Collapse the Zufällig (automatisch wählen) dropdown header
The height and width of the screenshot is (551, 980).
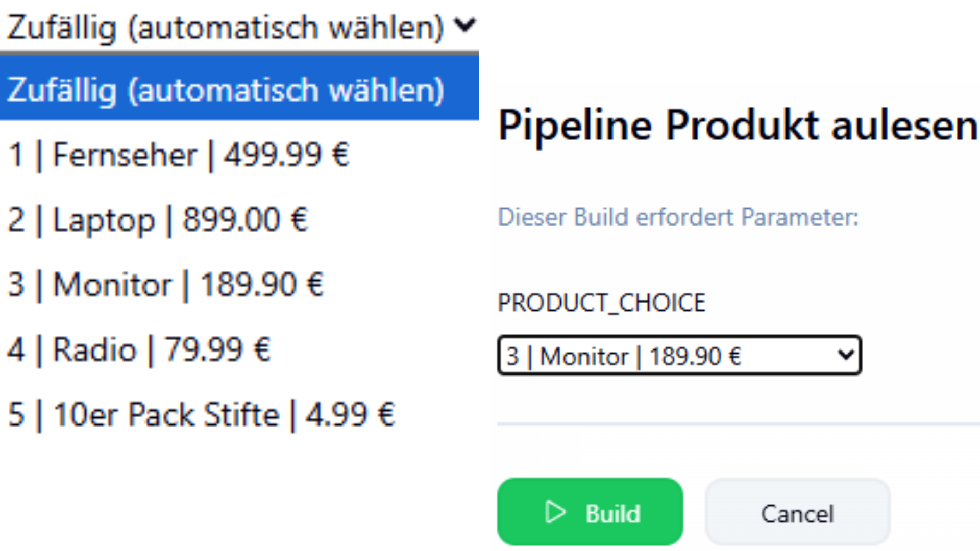(x=225, y=27)
